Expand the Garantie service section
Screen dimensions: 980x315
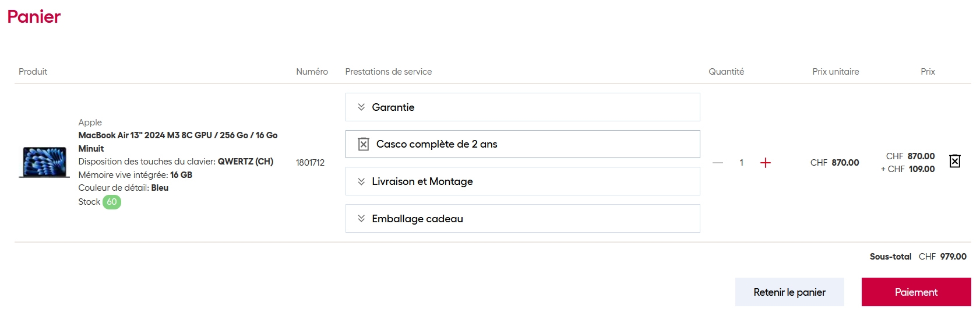[x=523, y=107]
